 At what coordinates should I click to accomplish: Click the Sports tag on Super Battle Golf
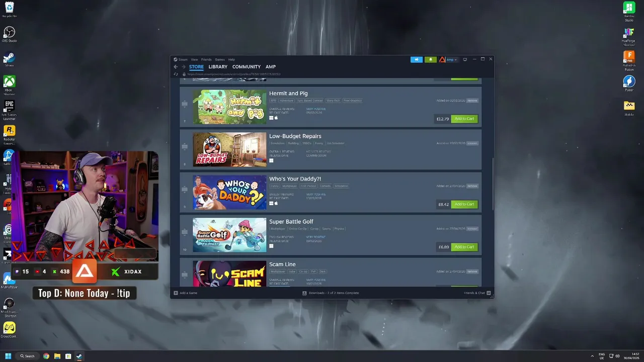pyautogui.click(x=327, y=229)
